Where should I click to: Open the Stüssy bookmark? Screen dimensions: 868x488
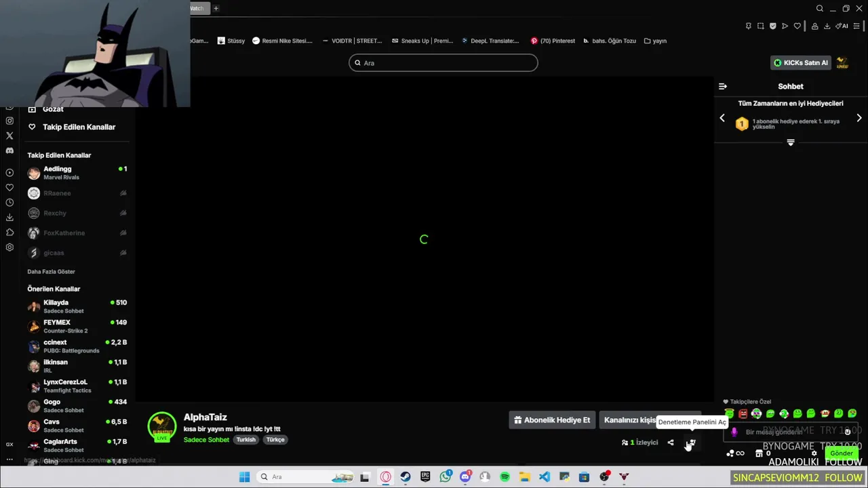click(x=231, y=41)
